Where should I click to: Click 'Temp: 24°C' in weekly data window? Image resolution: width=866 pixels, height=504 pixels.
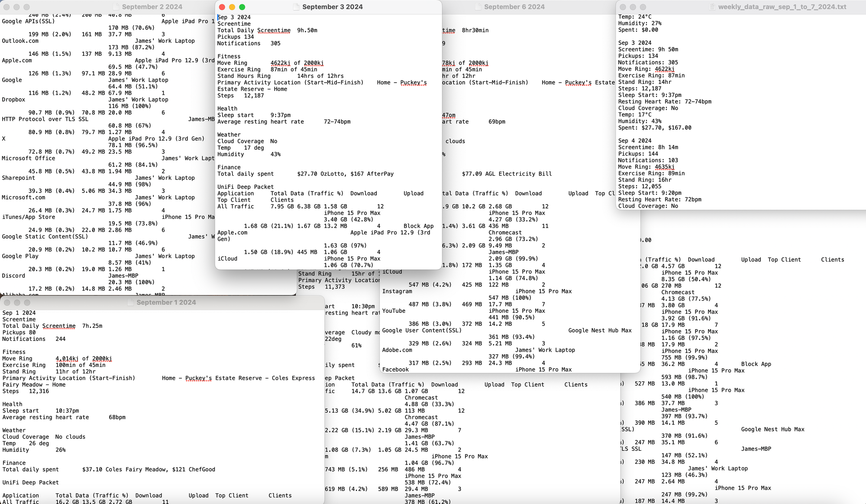[635, 17]
